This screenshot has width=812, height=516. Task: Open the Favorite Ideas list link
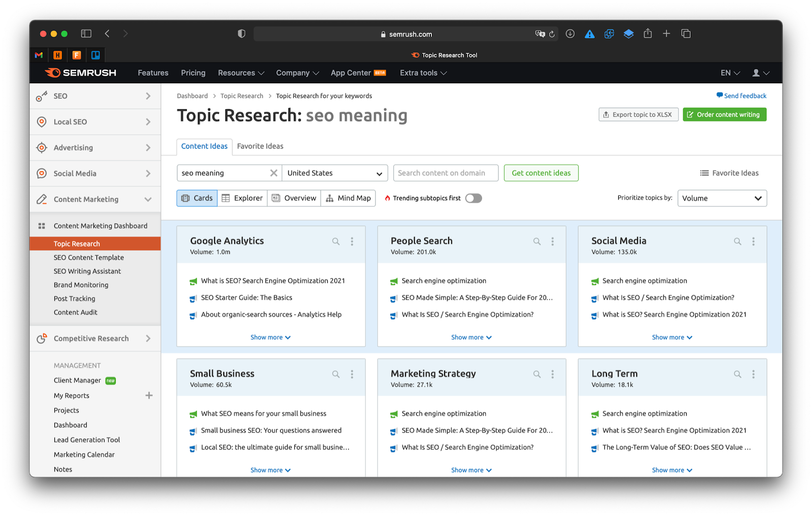click(x=729, y=173)
